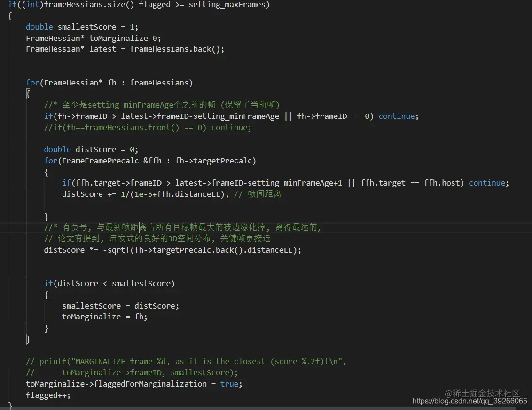This screenshot has width=532, height=410.
Task: Click the highlighted opening brace under the FrameHessian for loop
Action: coord(28,94)
